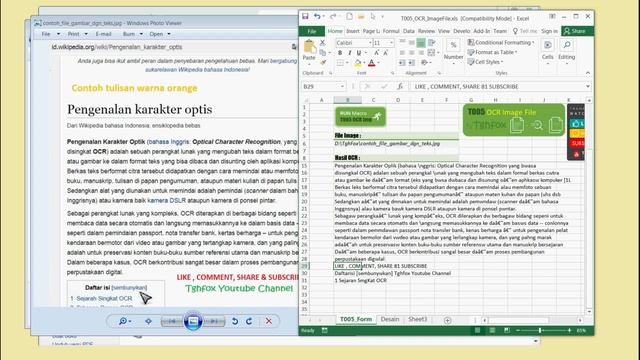
Task: Click the macro recording icon in Excel status bar
Action: tap(324, 330)
